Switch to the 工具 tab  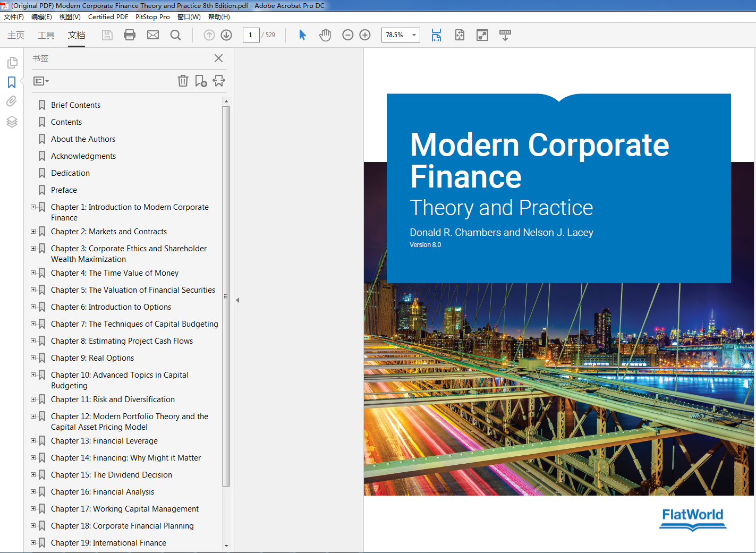46,35
